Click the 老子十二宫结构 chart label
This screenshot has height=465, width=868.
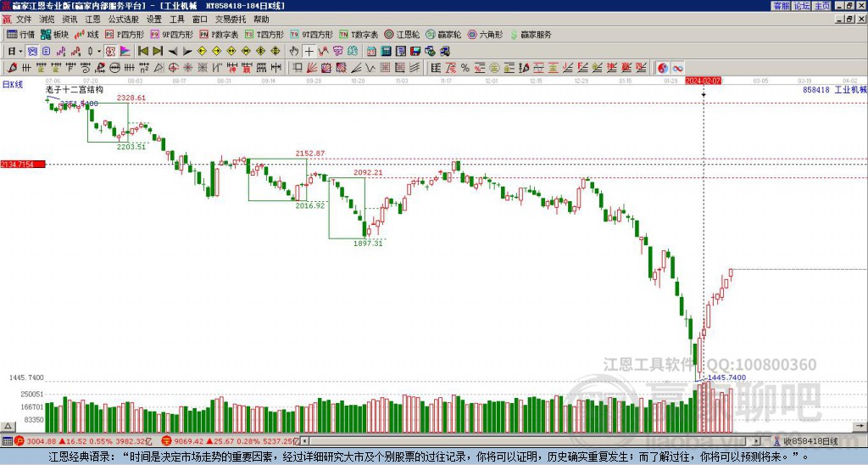74,89
